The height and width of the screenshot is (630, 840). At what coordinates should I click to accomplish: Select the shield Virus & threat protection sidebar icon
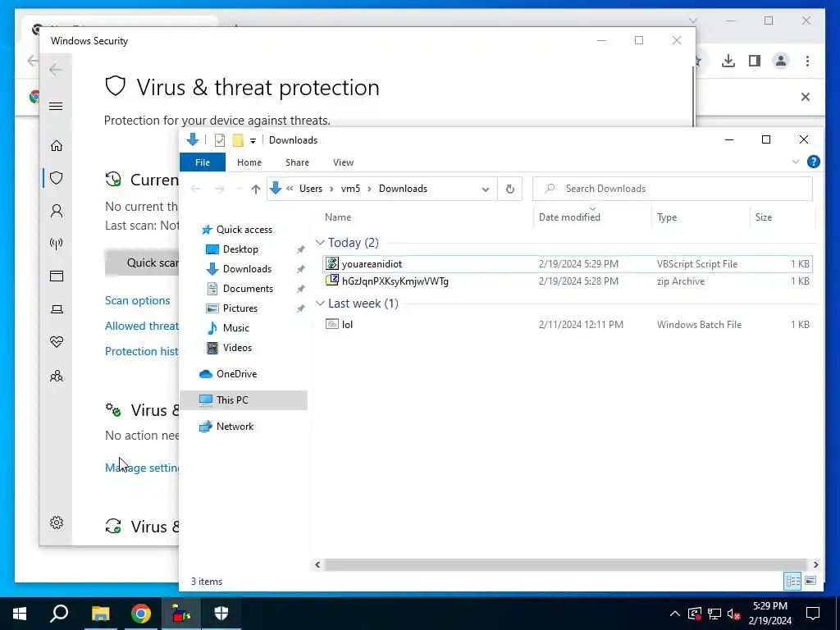point(57,178)
